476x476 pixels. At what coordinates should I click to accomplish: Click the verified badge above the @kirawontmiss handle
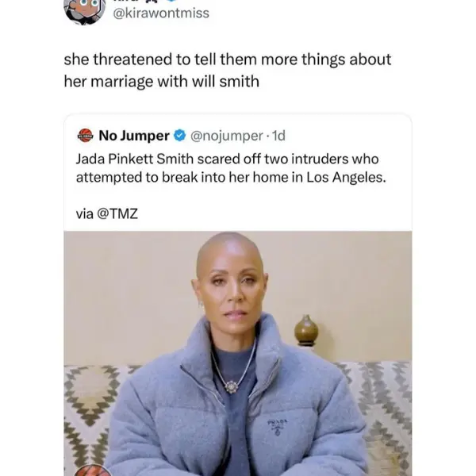click(172, 1)
